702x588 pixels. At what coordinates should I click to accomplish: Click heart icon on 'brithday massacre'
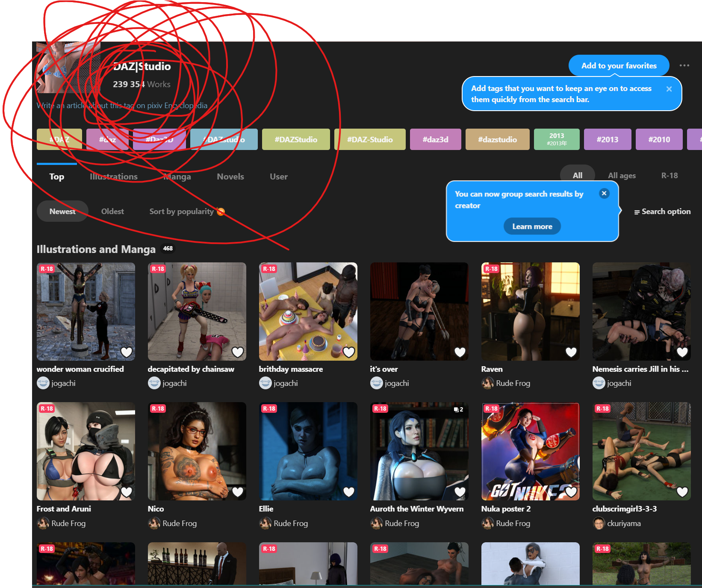point(349,352)
